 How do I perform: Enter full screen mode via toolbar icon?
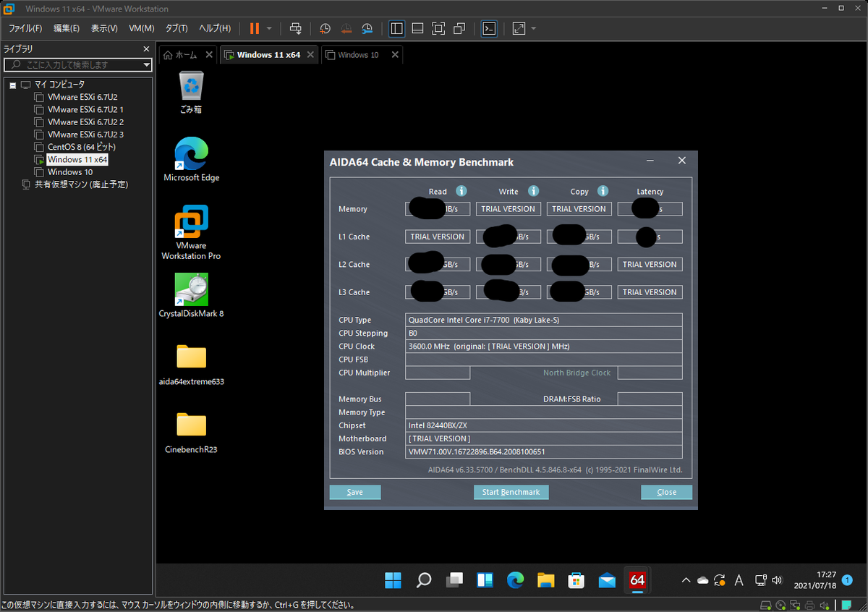[438, 28]
